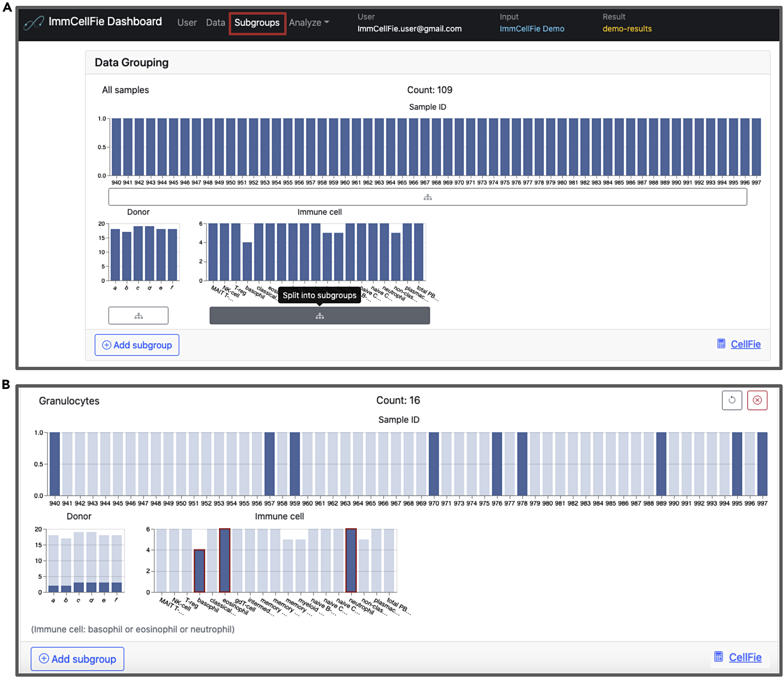
Task: Click Sample ID split into subgroups icon
Action: [x=427, y=197]
